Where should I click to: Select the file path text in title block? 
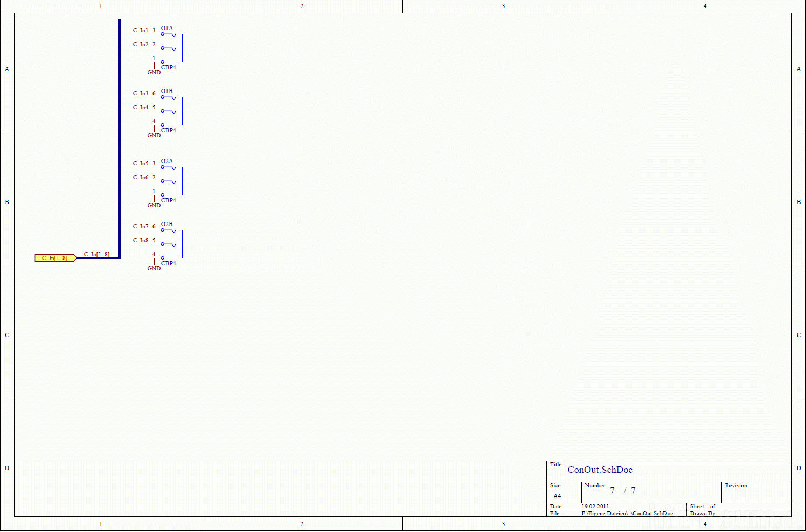coord(627,513)
